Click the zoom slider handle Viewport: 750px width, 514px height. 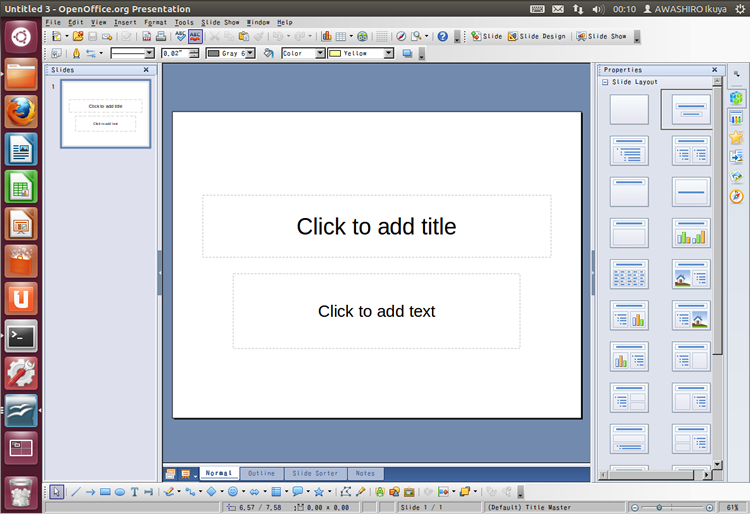coord(659,508)
